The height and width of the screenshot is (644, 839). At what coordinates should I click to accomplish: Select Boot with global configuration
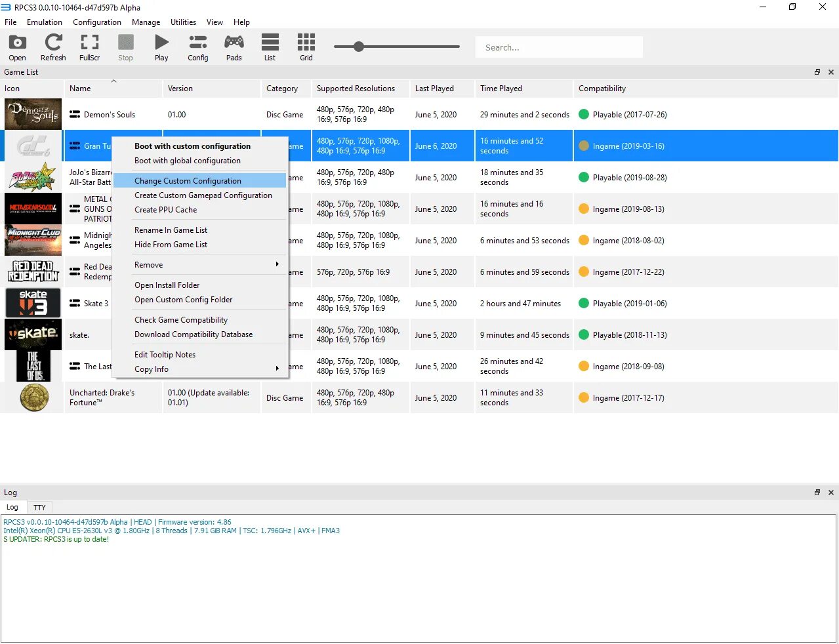pos(200,161)
